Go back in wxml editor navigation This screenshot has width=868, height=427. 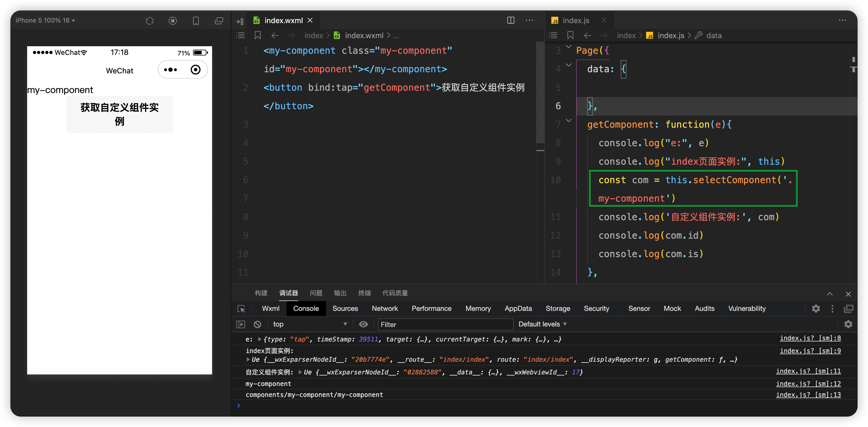click(275, 35)
